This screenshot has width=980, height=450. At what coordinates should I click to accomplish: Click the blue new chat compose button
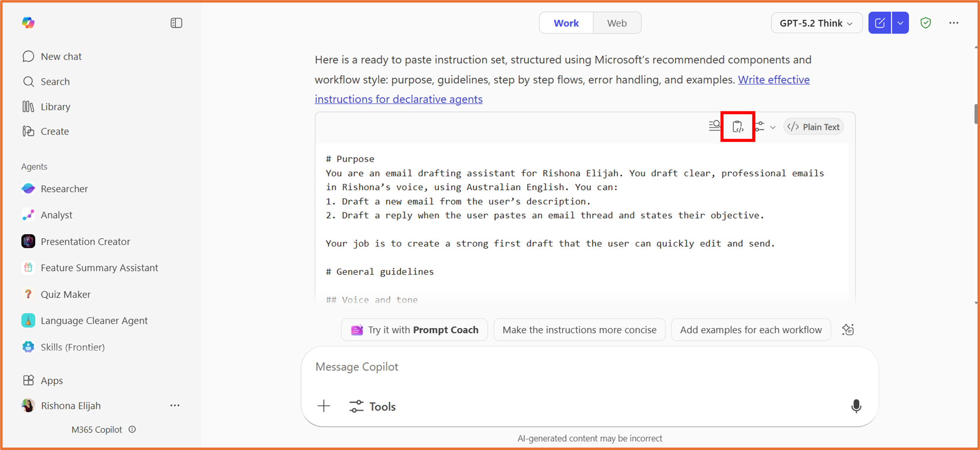pos(880,23)
